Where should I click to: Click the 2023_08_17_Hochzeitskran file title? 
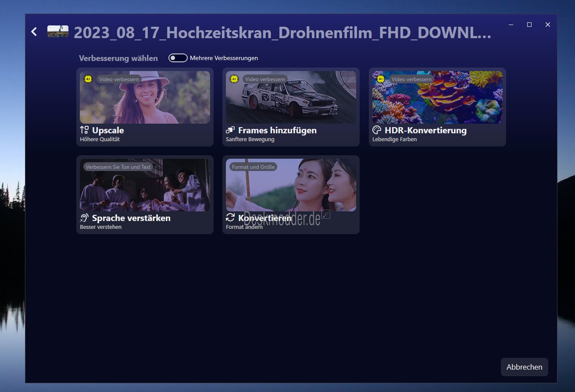click(x=282, y=32)
